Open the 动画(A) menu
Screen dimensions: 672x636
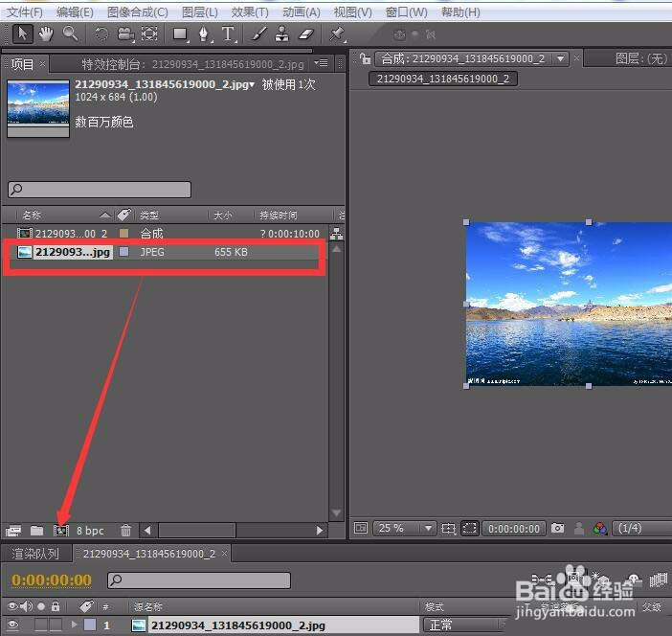tap(302, 12)
